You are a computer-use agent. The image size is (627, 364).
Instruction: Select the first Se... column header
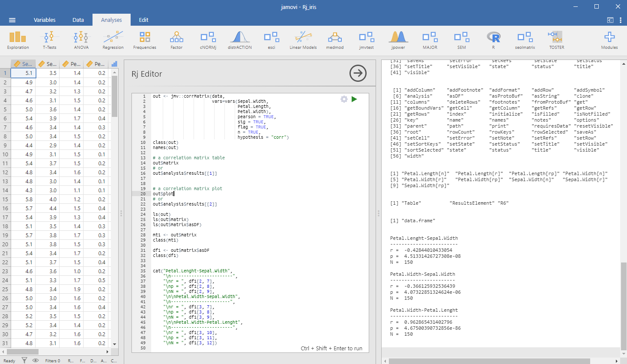coord(23,64)
